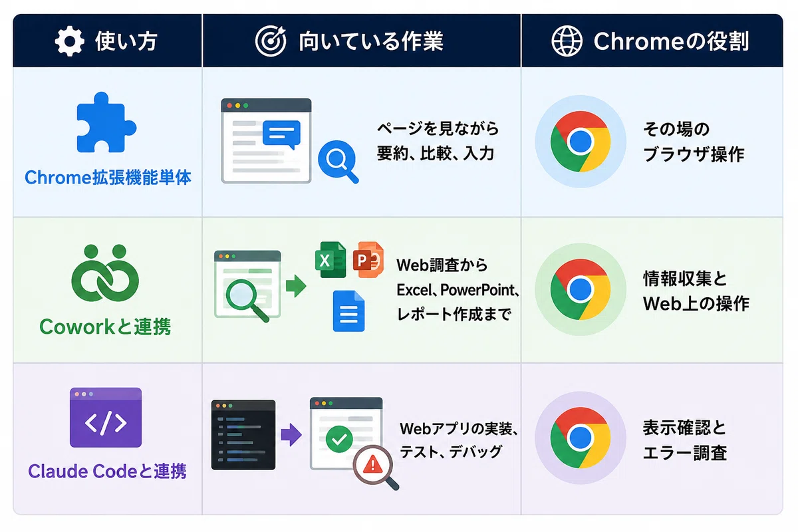Click the Claude Codeと連携 label
The height and width of the screenshot is (532, 798).
107,471
